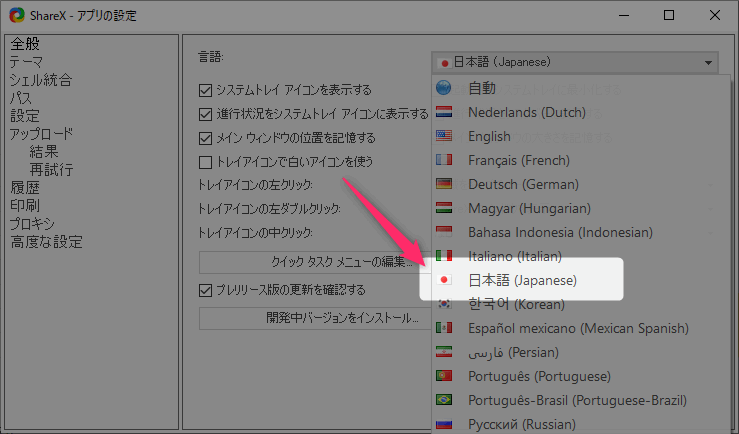The height and width of the screenshot is (434, 739).
Task: Click the ShareX logo in title bar
Action: tap(17, 15)
